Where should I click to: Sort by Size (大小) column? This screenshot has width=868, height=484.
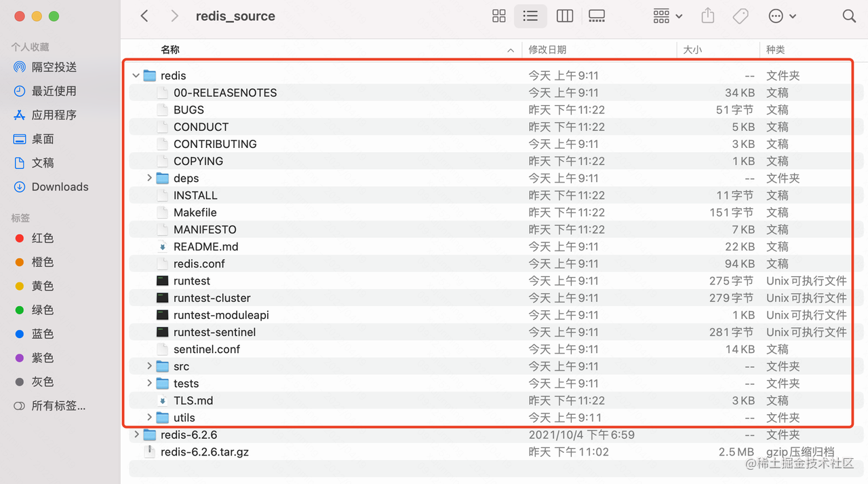692,50
